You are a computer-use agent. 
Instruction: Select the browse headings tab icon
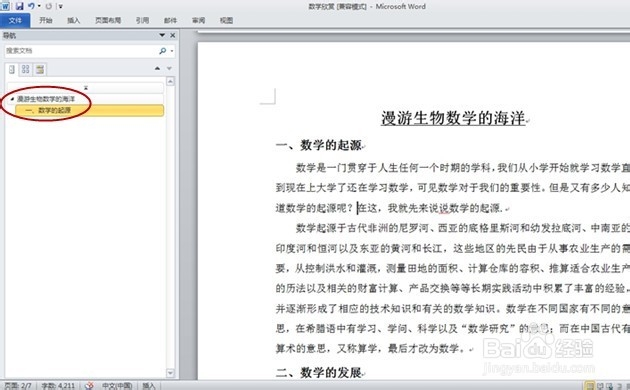click(x=12, y=69)
